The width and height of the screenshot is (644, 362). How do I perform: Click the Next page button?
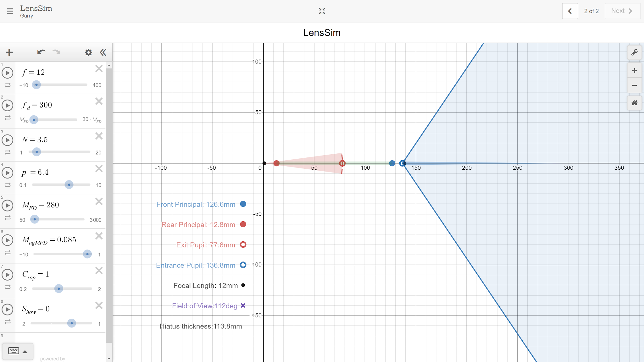coord(622,11)
